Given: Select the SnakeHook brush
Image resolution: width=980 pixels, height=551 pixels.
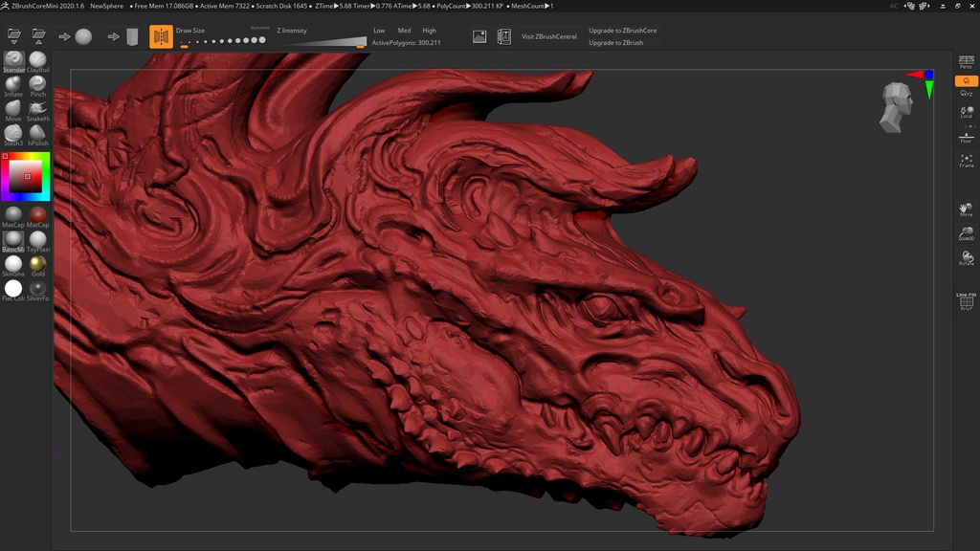Looking at the screenshot, I should (x=37, y=111).
